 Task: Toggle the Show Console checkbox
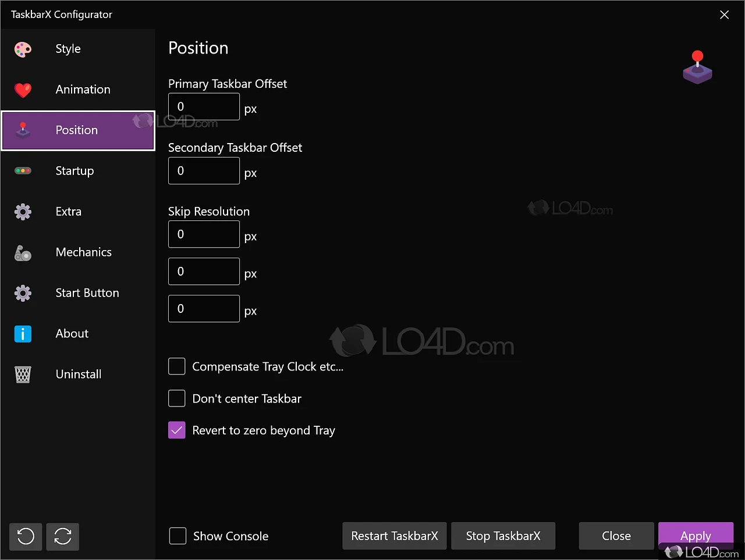tap(178, 536)
